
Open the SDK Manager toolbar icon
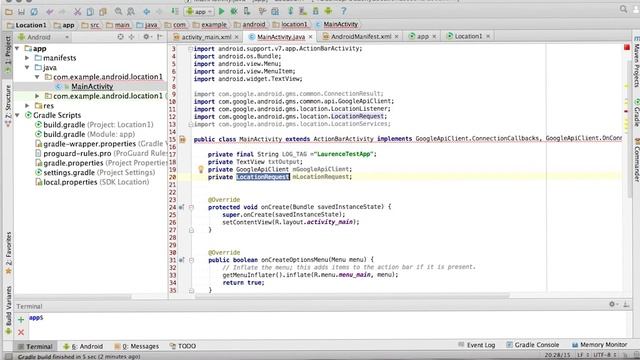[x=316, y=11]
